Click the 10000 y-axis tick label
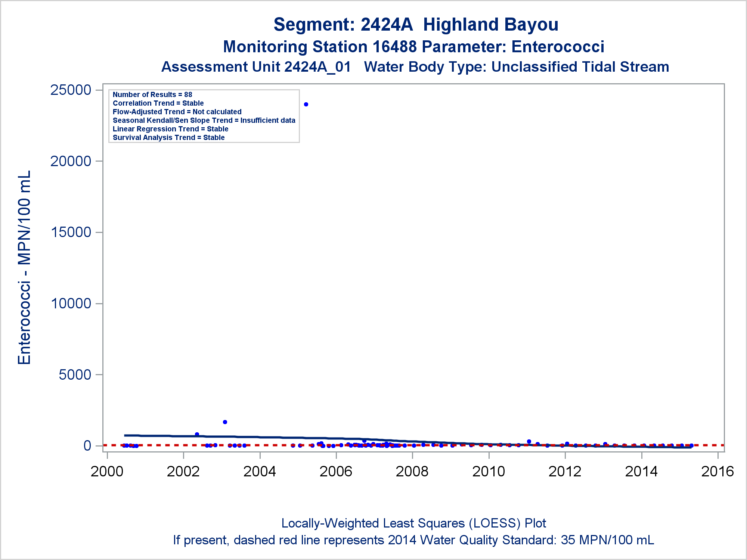The image size is (747, 560). coord(71,303)
